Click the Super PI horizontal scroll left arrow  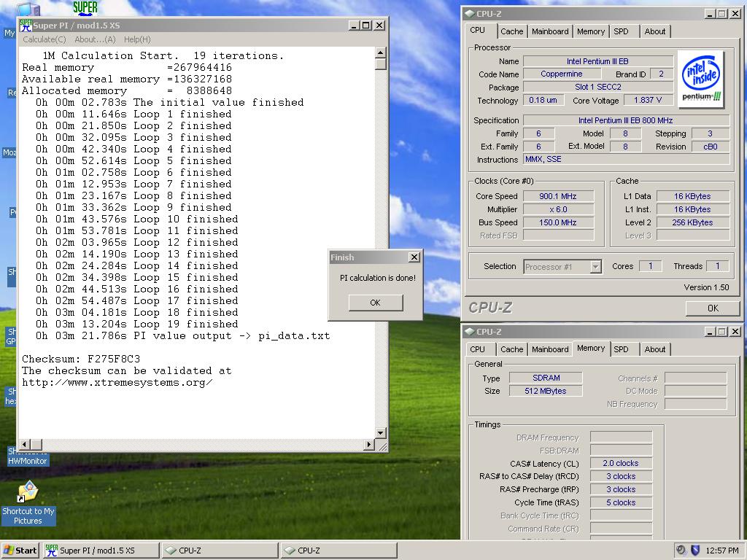25,444
